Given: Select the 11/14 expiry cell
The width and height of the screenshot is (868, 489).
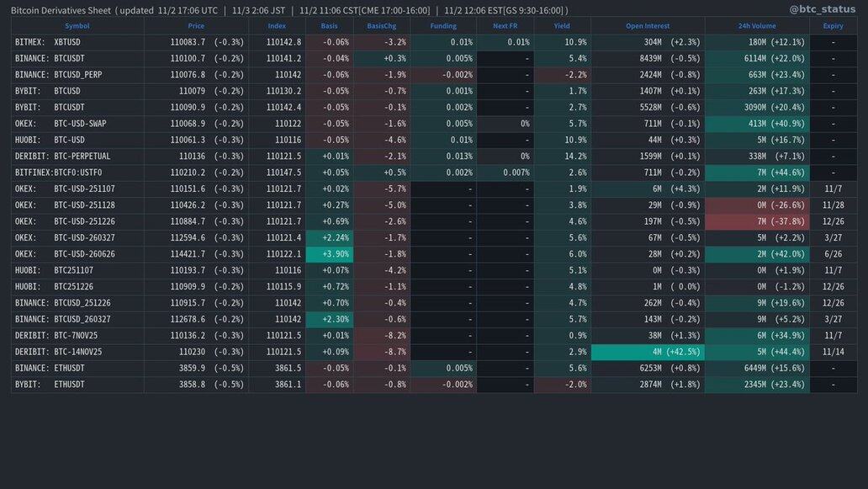Looking at the screenshot, I should [x=833, y=352].
